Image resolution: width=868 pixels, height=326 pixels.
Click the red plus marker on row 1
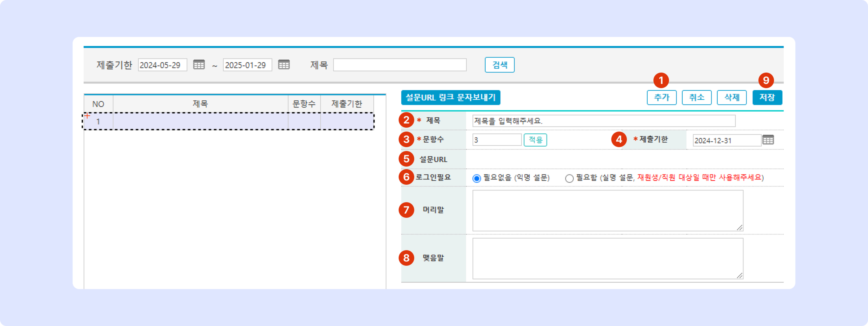click(87, 116)
